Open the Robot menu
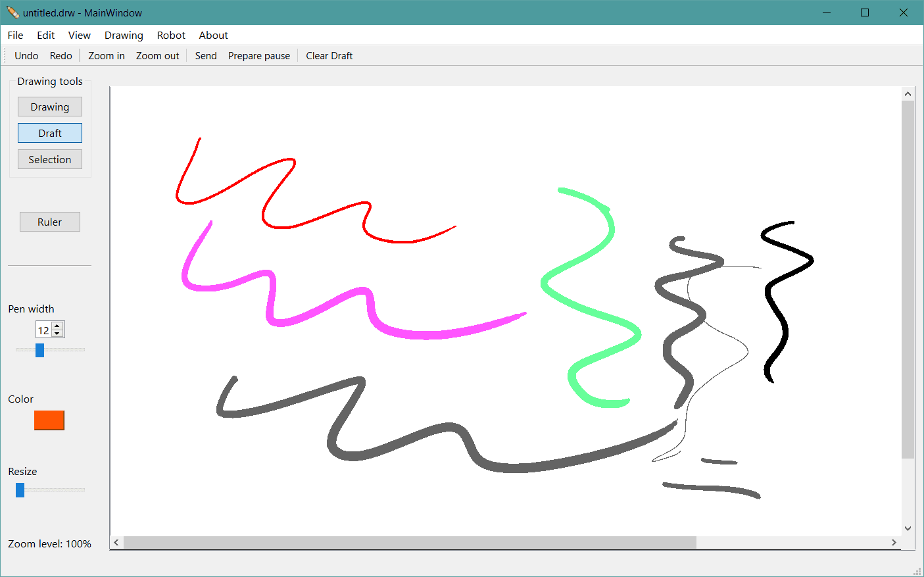The width and height of the screenshot is (924, 577). pos(171,36)
